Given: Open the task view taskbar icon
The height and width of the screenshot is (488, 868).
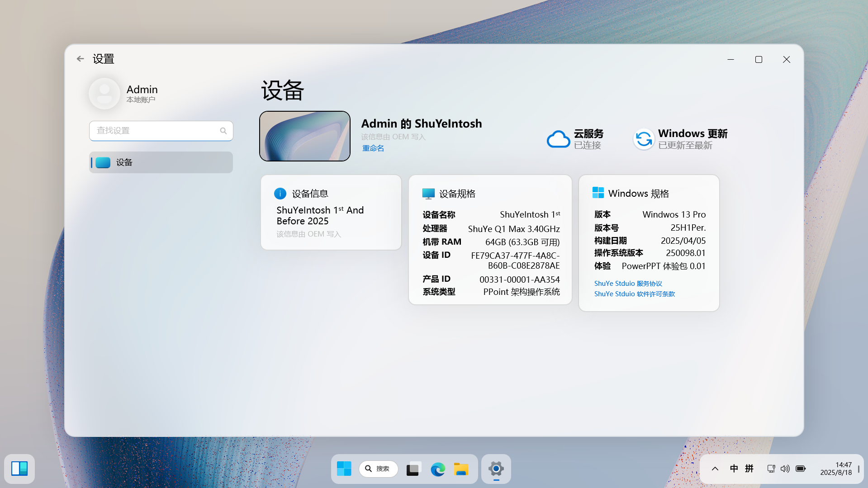Looking at the screenshot, I should click(x=413, y=469).
